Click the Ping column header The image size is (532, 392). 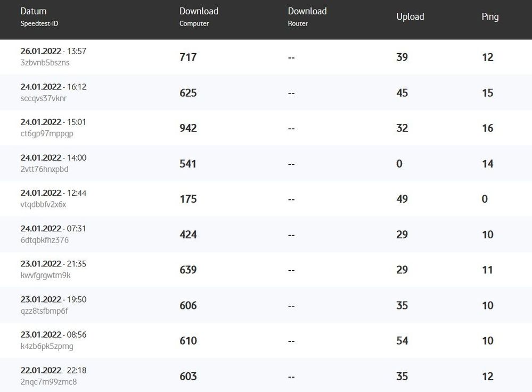[490, 16]
